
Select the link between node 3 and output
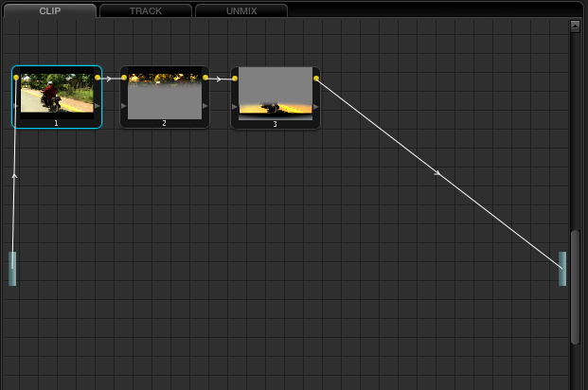(437, 172)
